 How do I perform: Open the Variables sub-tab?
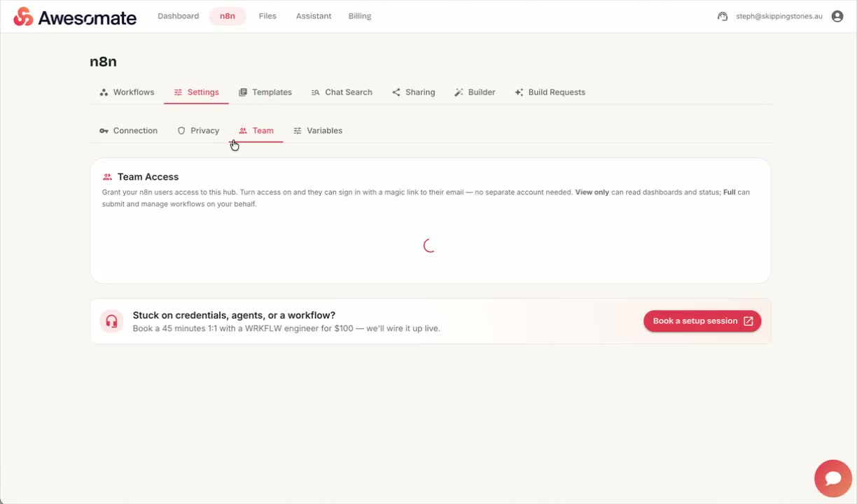click(318, 131)
